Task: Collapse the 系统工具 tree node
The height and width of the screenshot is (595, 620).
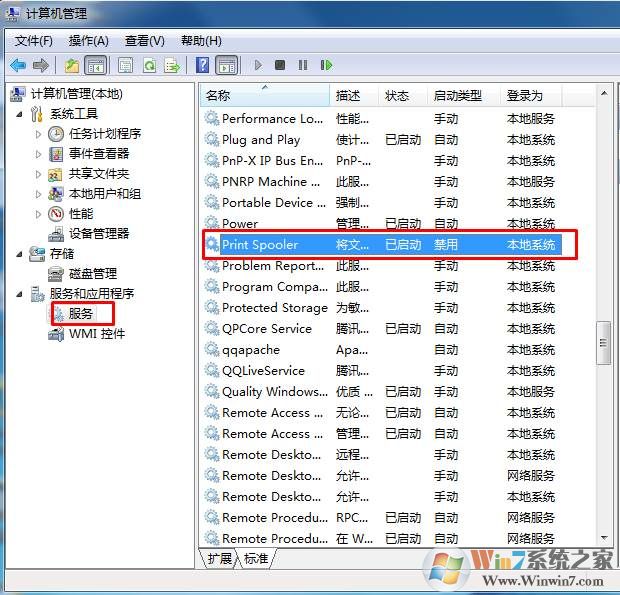Action: pyautogui.click(x=19, y=114)
